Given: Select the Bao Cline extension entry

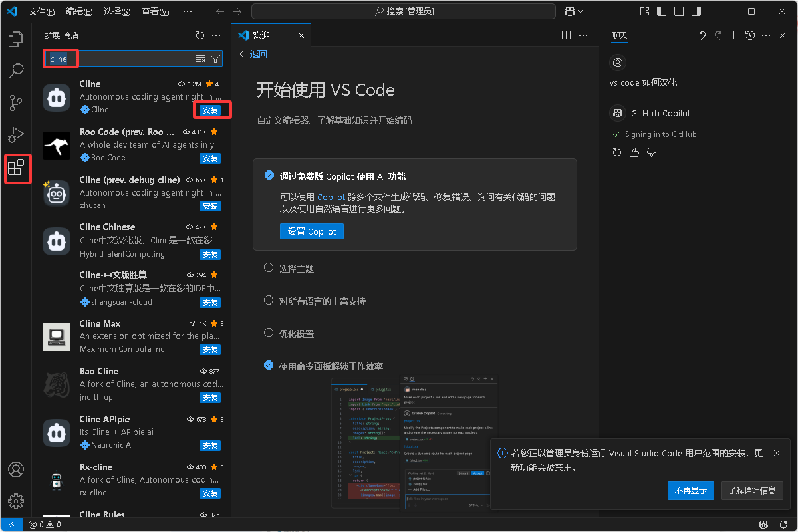Looking at the screenshot, I should 133,384.
